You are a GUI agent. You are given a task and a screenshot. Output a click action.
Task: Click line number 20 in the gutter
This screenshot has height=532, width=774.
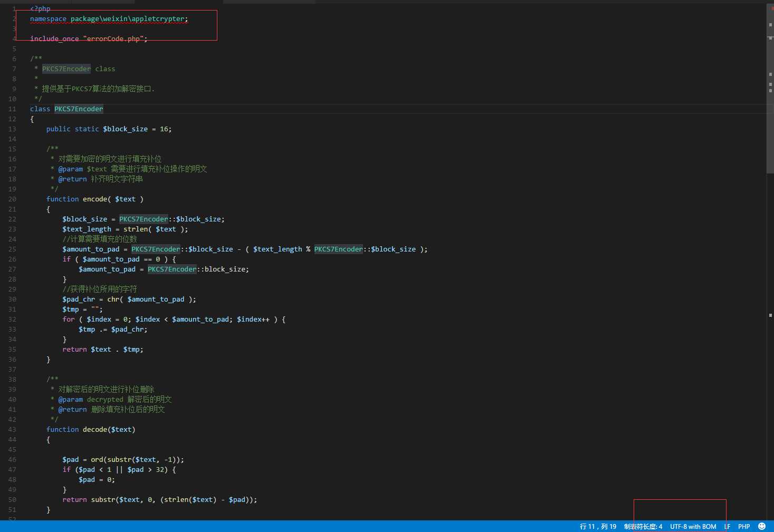pos(12,199)
